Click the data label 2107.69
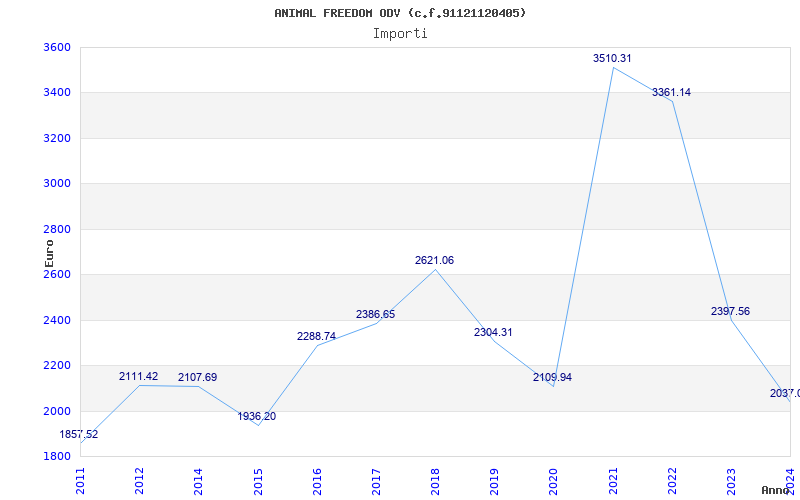Image resolution: width=800 pixels, height=500 pixels. tap(197, 378)
